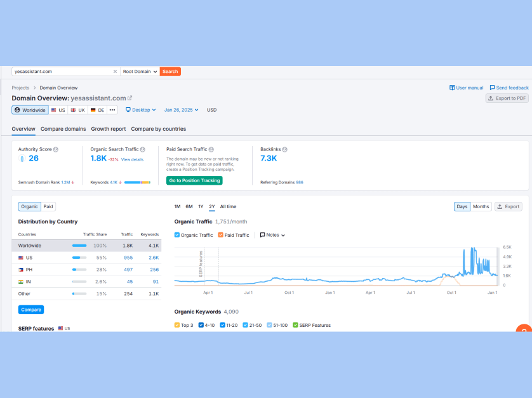
Task: Toggle the Paid Traffic checkbox
Action: (220, 235)
